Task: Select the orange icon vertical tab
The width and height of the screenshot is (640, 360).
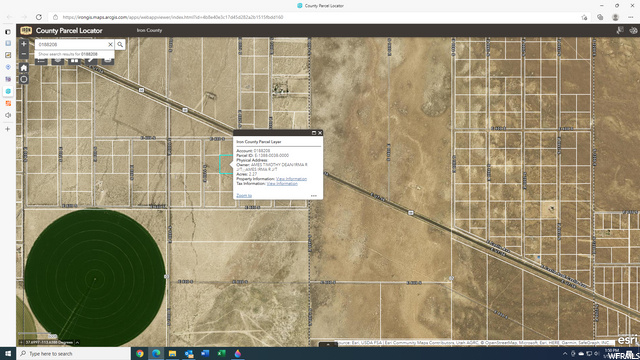Action: coord(8,103)
